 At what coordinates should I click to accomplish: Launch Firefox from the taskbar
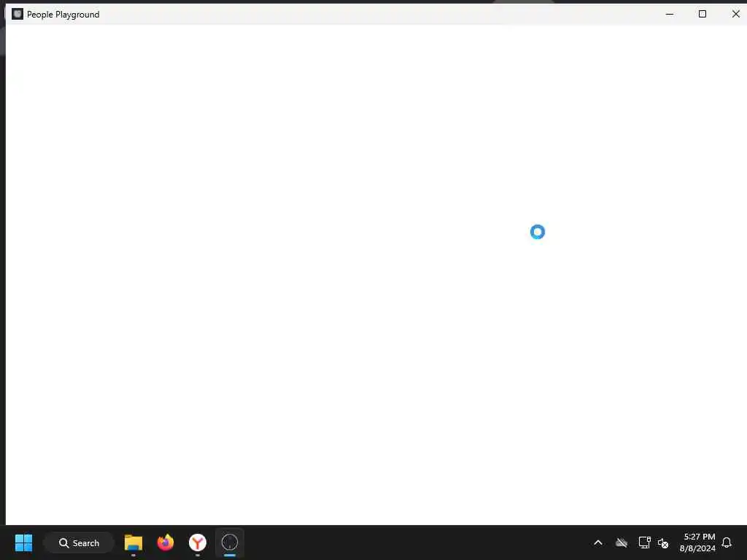tap(166, 542)
